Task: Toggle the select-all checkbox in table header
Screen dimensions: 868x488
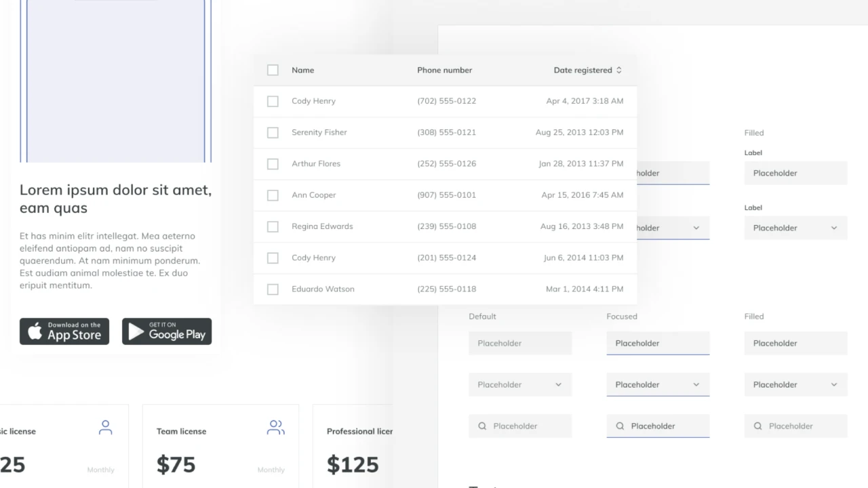Action: pos(273,70)
